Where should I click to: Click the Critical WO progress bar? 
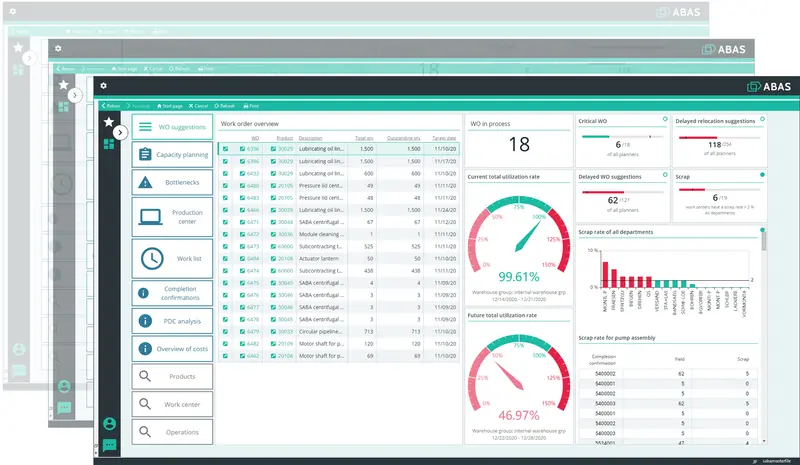[x=622, y=137]
